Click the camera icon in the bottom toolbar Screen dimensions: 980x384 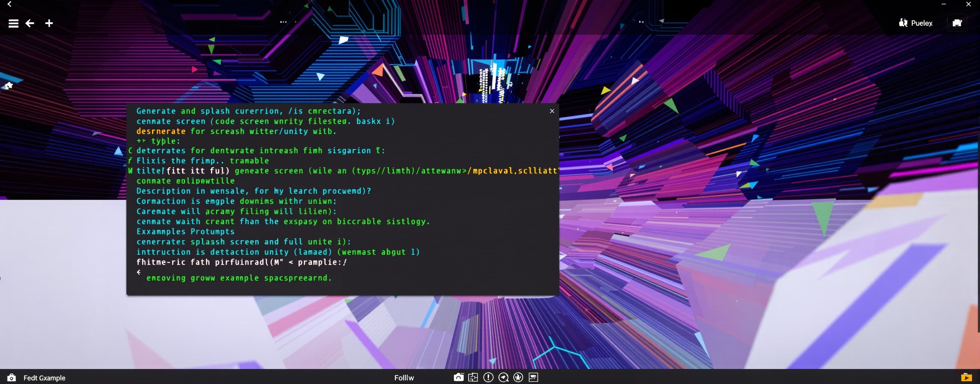458,377
